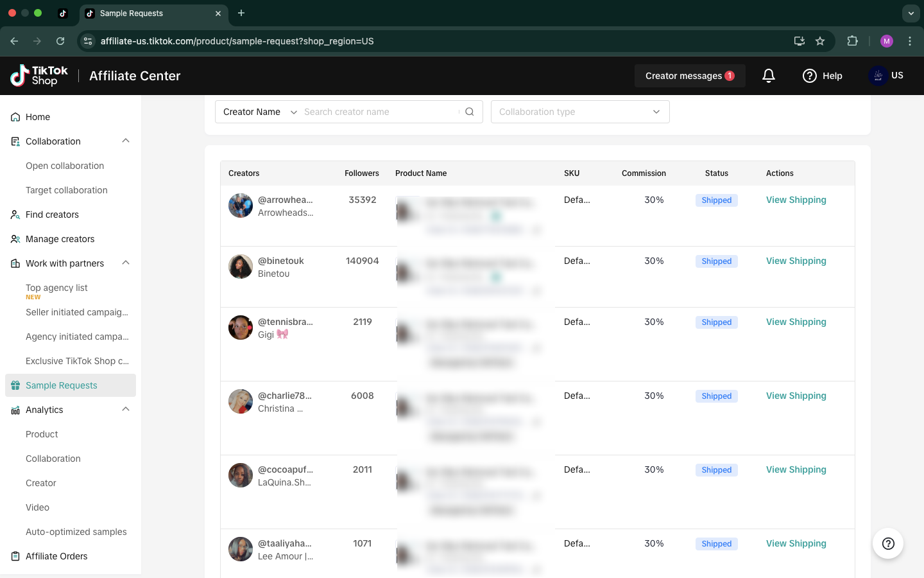Open Creator messages button

689,76
